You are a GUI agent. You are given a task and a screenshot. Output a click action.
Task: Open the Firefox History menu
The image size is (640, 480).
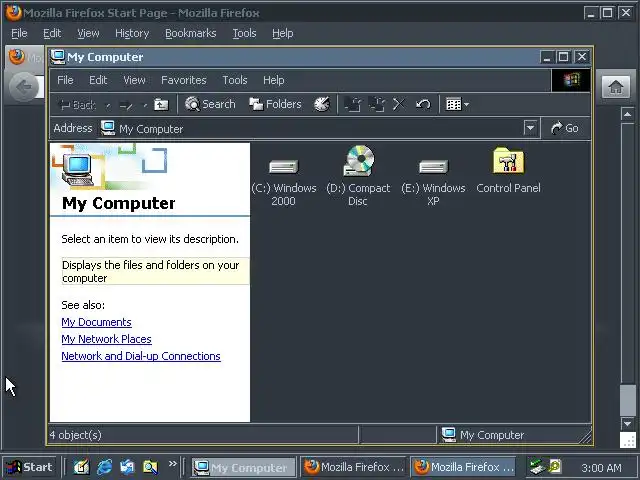tap(132, 33)
